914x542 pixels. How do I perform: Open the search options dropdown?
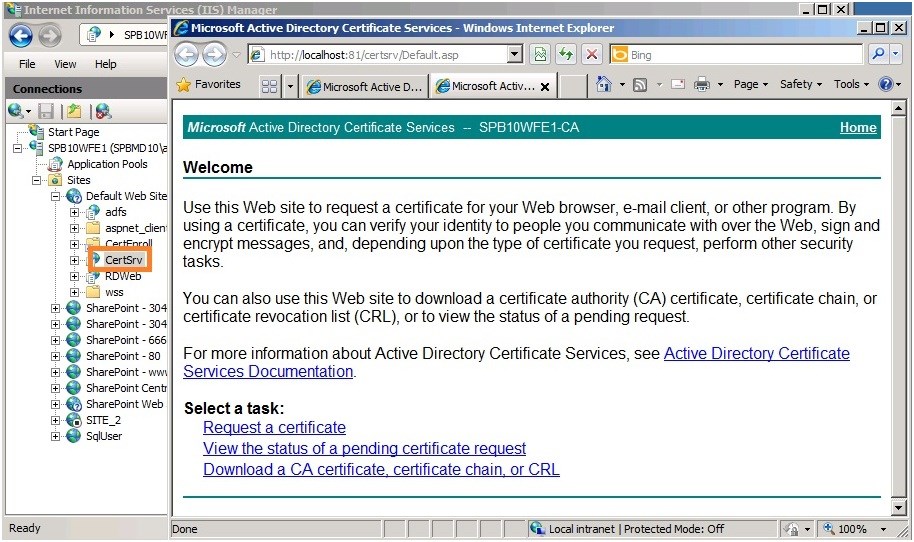[895, 55]
